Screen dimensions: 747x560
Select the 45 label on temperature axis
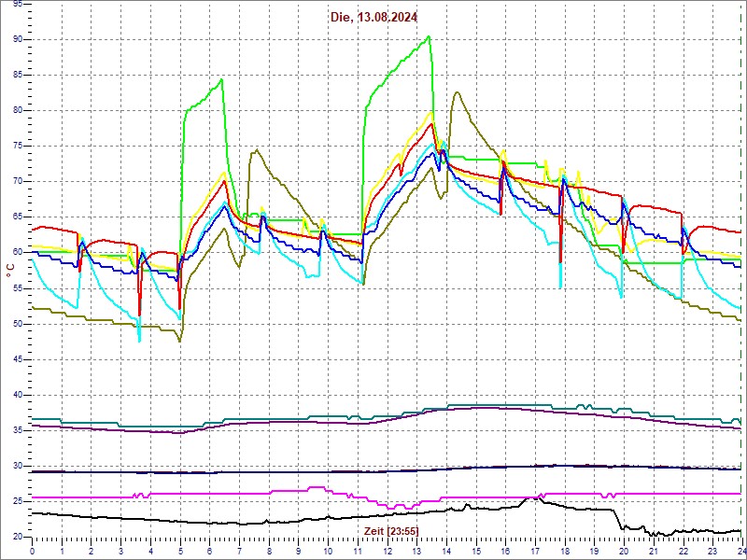[18, 359]
